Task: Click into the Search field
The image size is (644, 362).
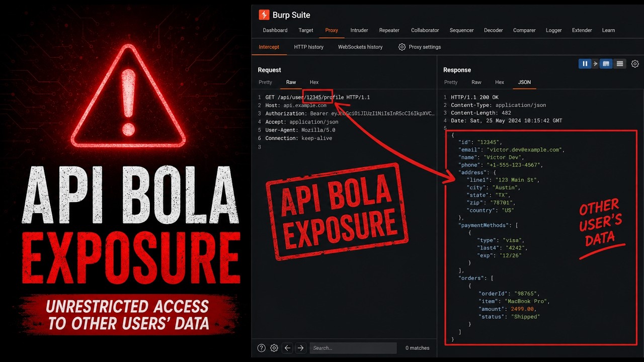Action: coord(353,348)
